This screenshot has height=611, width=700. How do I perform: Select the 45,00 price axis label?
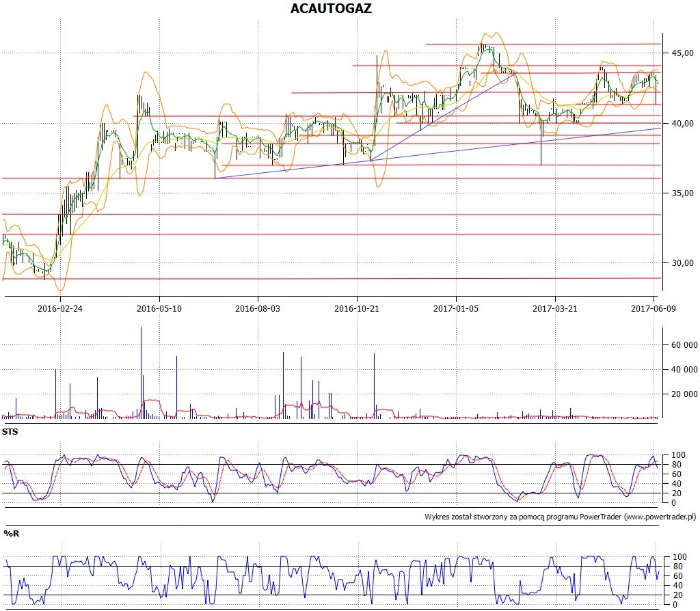tap(683, 53)
